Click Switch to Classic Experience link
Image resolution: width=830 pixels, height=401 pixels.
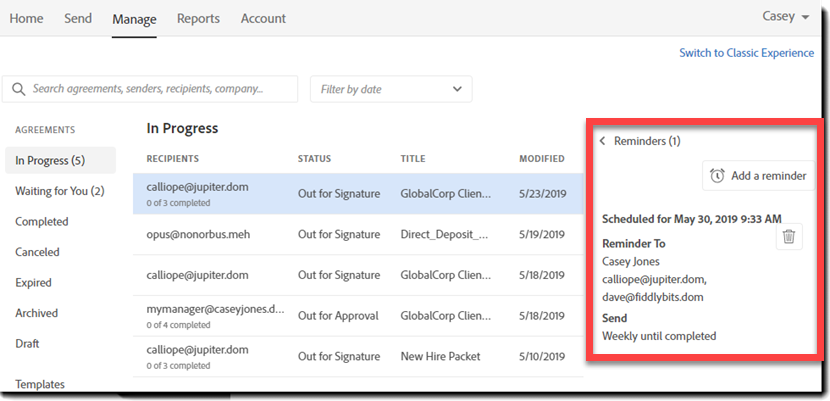click(746, 53)
